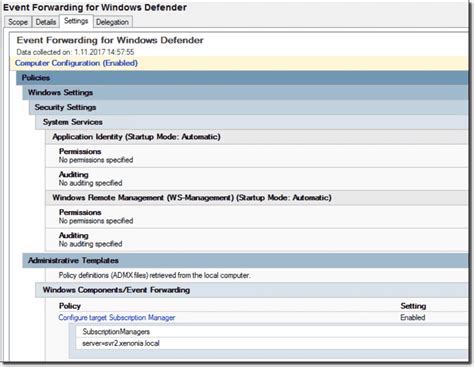Open the Delegation tab
Screen dimensions: 474x367
pyautogui.click(x=112, y=22)
